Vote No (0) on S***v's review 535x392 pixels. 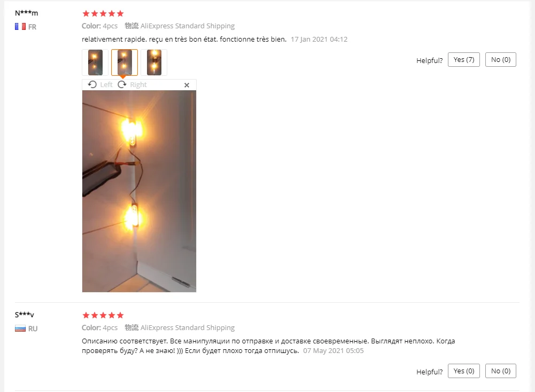pyautogui.click(x=501, y=371)
